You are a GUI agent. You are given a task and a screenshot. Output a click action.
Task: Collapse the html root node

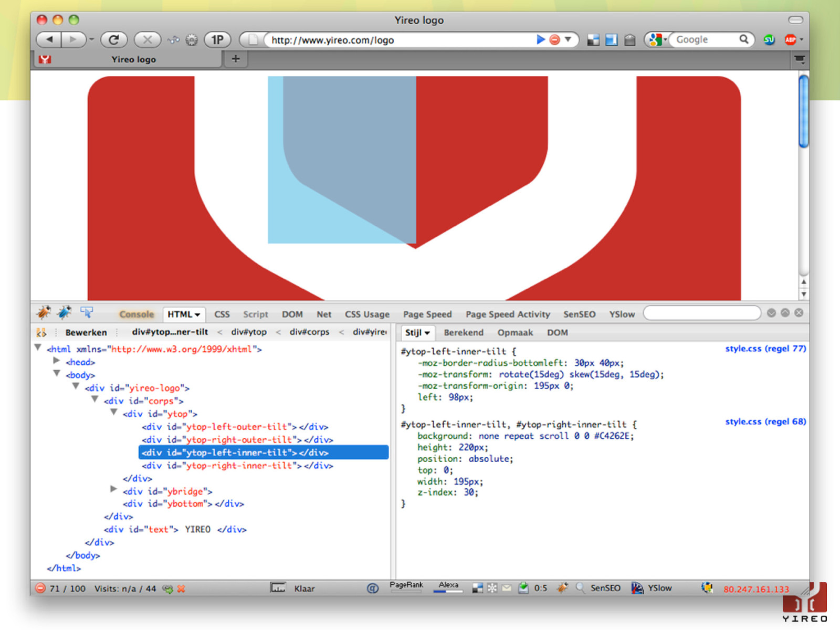tap(38, 348)
